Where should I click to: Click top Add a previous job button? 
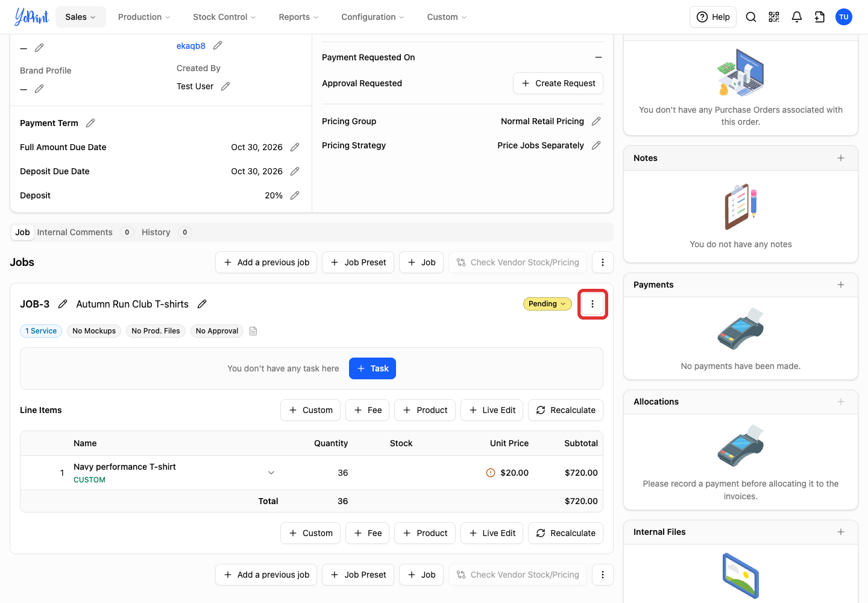tap(266, 262)
